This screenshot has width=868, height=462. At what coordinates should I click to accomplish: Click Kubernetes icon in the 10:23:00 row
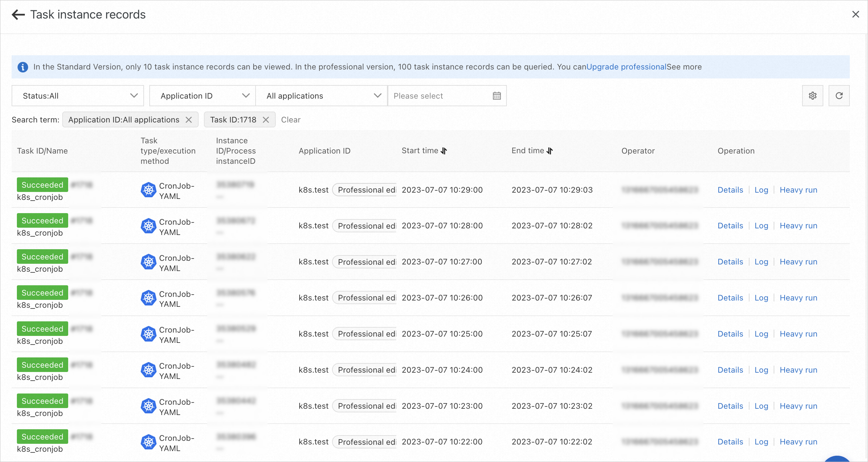pyautogui.click(x=148, y=406)
